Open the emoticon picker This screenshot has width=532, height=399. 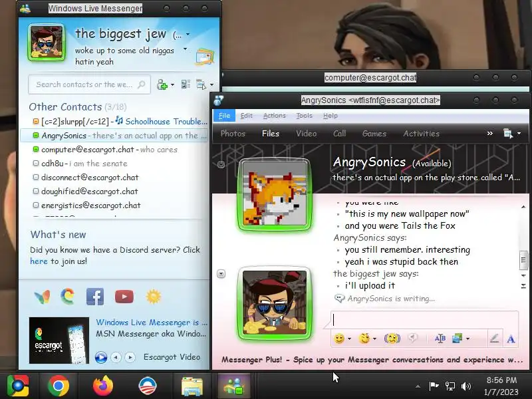click(339, 338)
